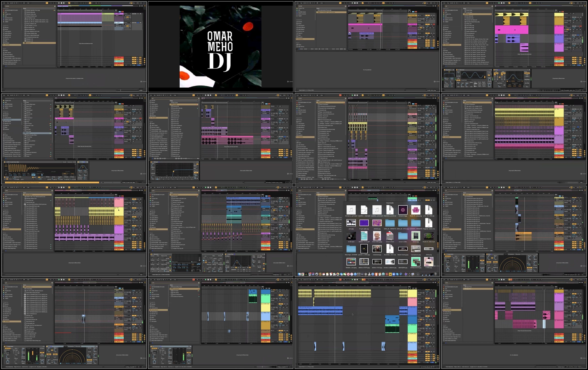Open Finder in the Dock of the Downloads frame
The height and width of the screenshot is (370, 588).
click(x=299, y=274)
